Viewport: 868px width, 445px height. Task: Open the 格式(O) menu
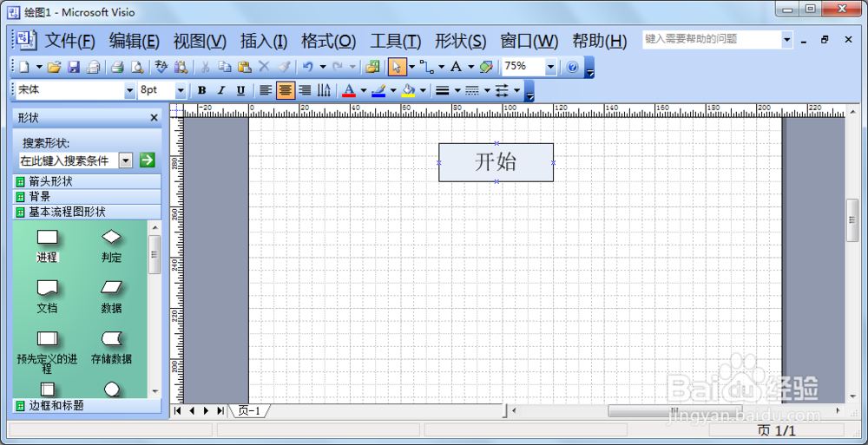point(328,42)
